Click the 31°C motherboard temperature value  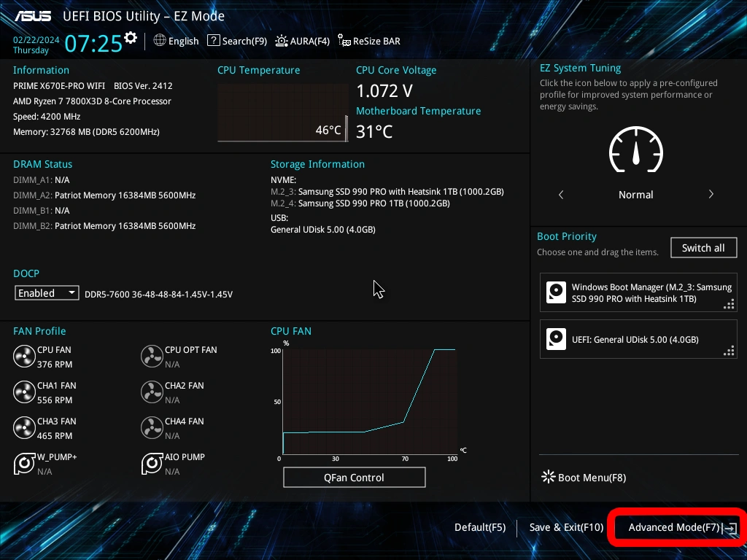click(374, 131)
